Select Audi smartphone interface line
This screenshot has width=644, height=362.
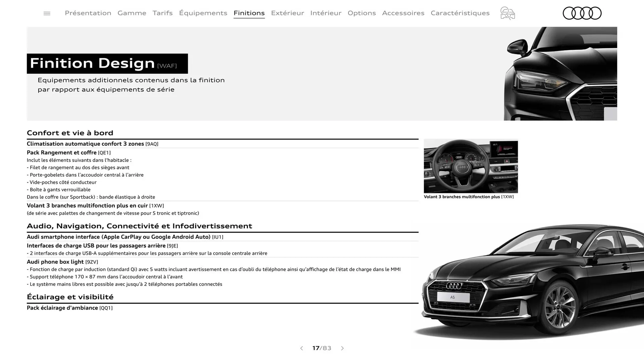point(125,237)
